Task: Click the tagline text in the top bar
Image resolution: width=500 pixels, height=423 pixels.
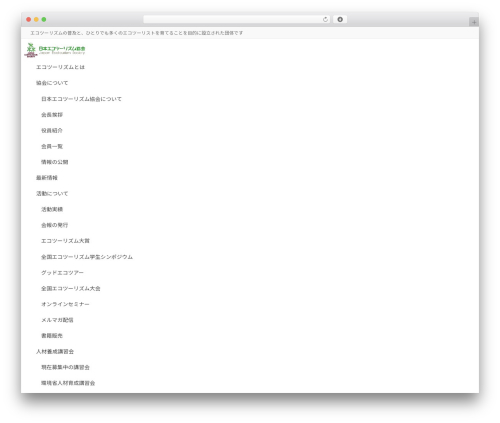Action: (137, 33)
